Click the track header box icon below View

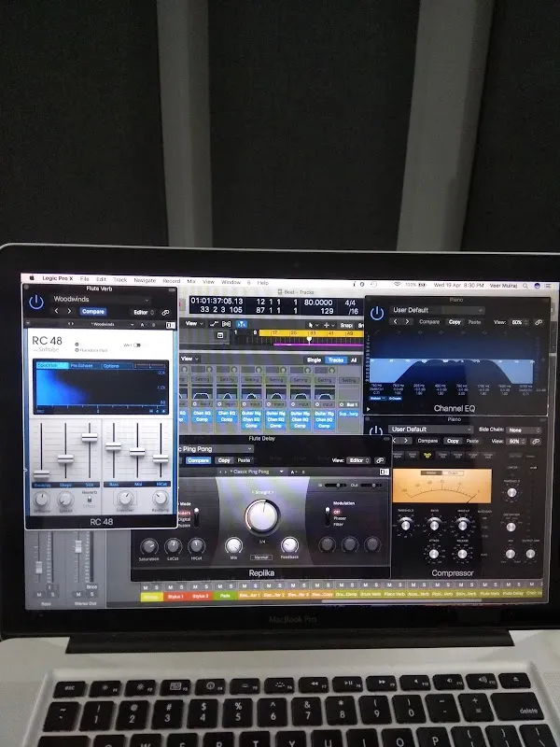coord(220,335)
